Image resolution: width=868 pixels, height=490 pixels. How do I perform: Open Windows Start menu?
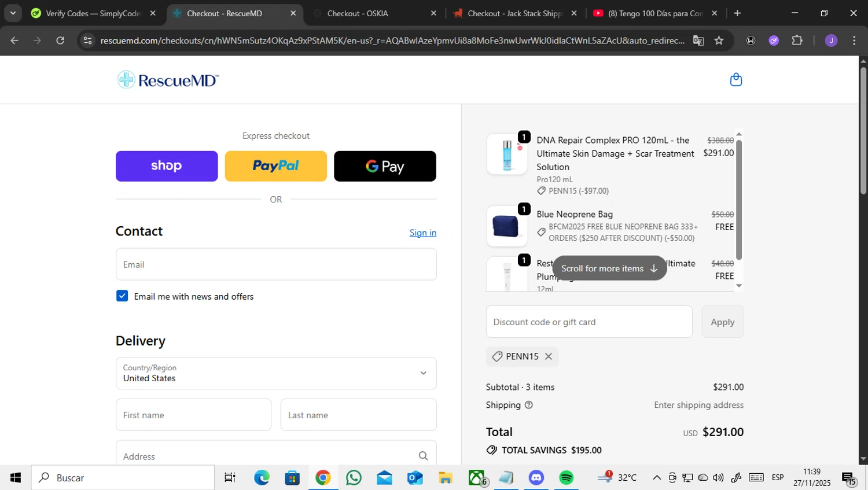[16, 477]
